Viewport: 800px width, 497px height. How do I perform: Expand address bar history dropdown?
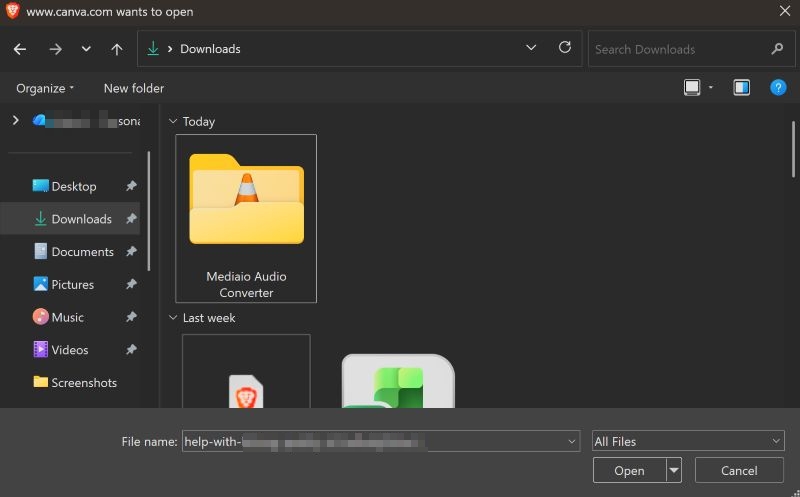tap(531, 48)
